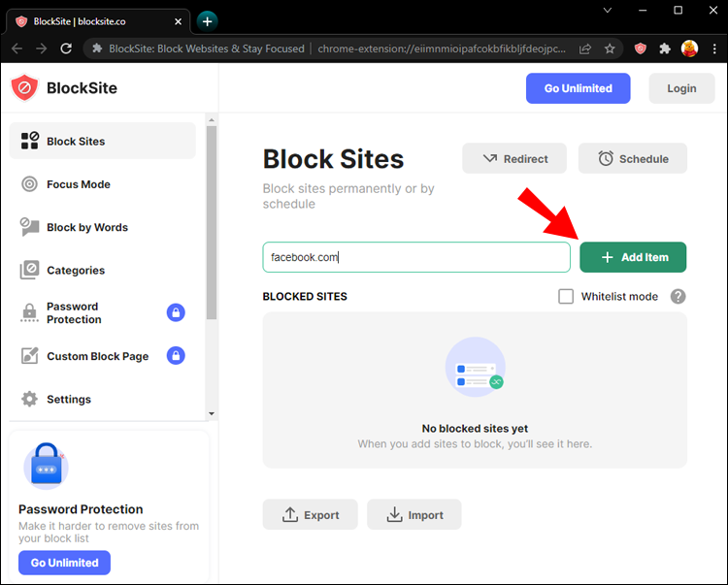Click the extension puzzle icon in address bar
Image resolution: width=728 pixels, height=585 pixels.
(97, 49)
